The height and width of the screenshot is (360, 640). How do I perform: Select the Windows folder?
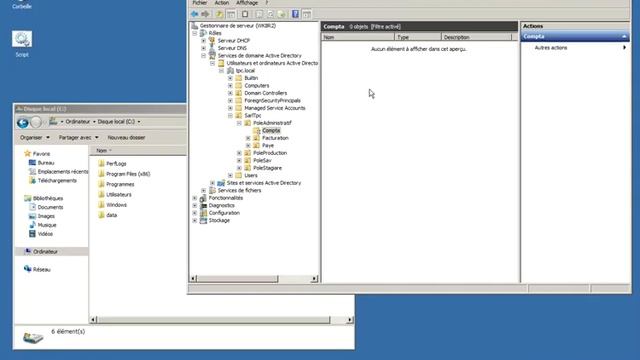116,204
